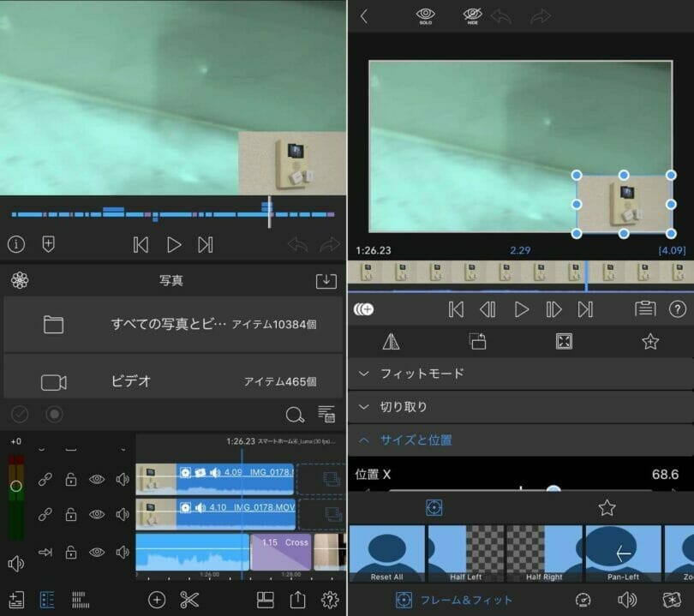
Task: Lock the 4.10 IMG_0178.MOV track
Action: coord(71,514)
